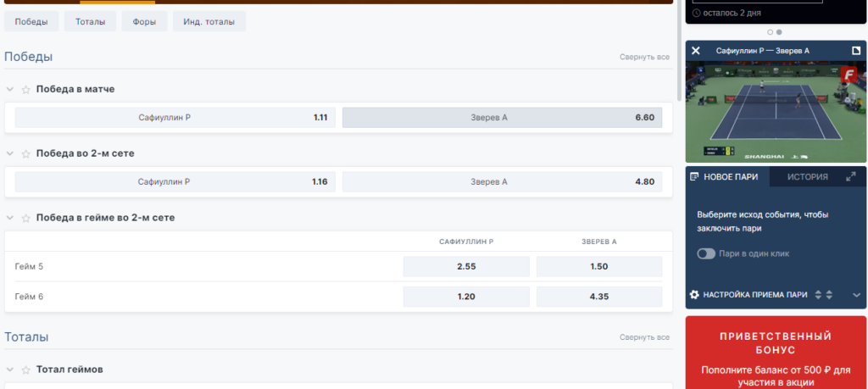Click the Гейм 6 row label
The height and width of the screenshot is (389, 868).
pos(29,297)
